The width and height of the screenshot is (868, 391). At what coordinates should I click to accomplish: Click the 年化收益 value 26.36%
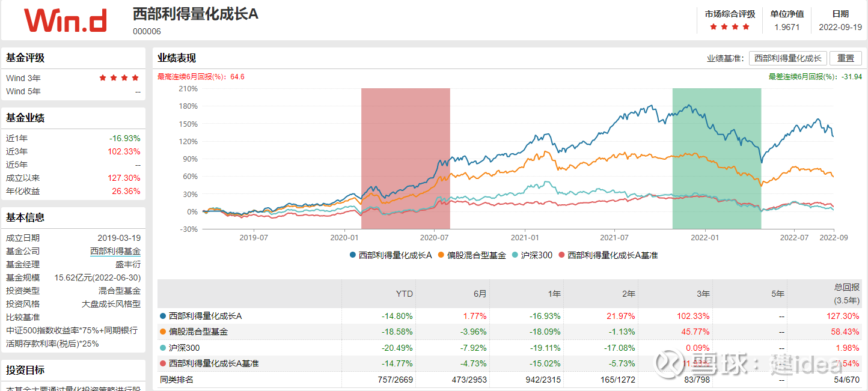pos(126,191)
